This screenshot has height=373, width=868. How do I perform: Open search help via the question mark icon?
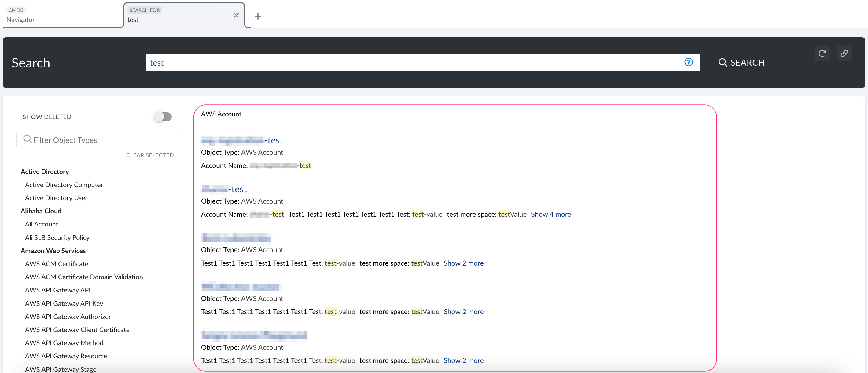pos(688,62)
